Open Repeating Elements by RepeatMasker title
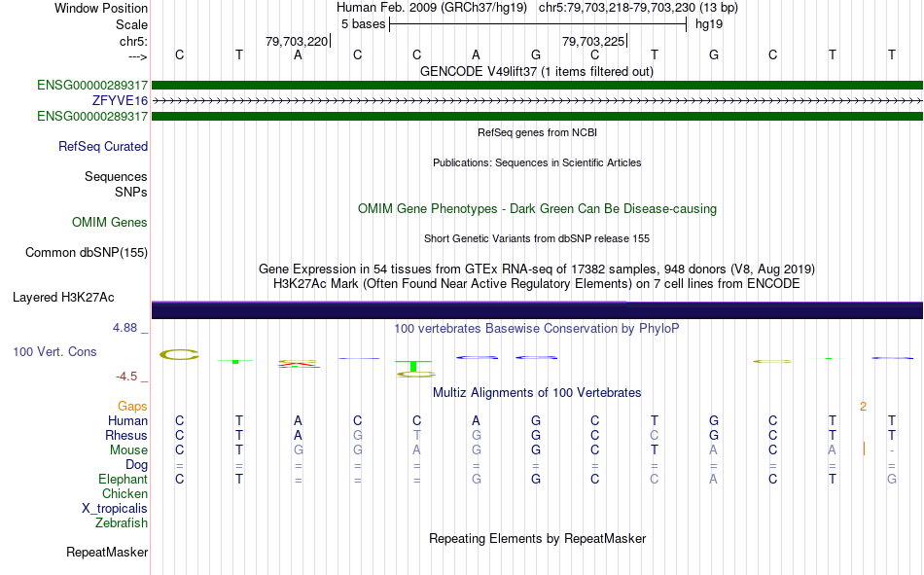Image resolution: width=924 pixels, height=575 pixels. pyautogui.click(x=537, y=538)
